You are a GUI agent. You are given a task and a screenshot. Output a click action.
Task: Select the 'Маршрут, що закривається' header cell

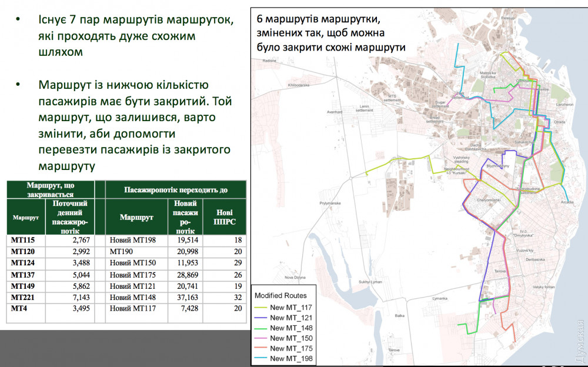pyautogui.click(x=50, y=189)
